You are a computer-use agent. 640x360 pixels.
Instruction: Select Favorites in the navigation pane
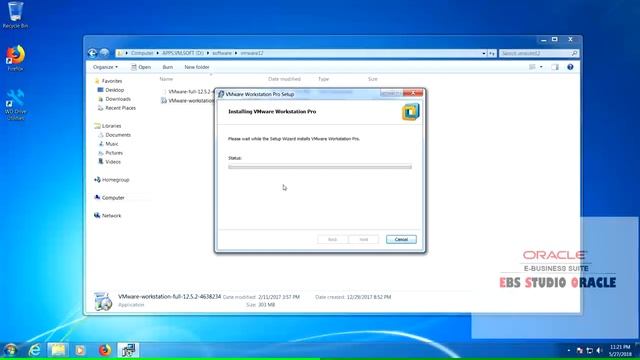coord(111,81)
